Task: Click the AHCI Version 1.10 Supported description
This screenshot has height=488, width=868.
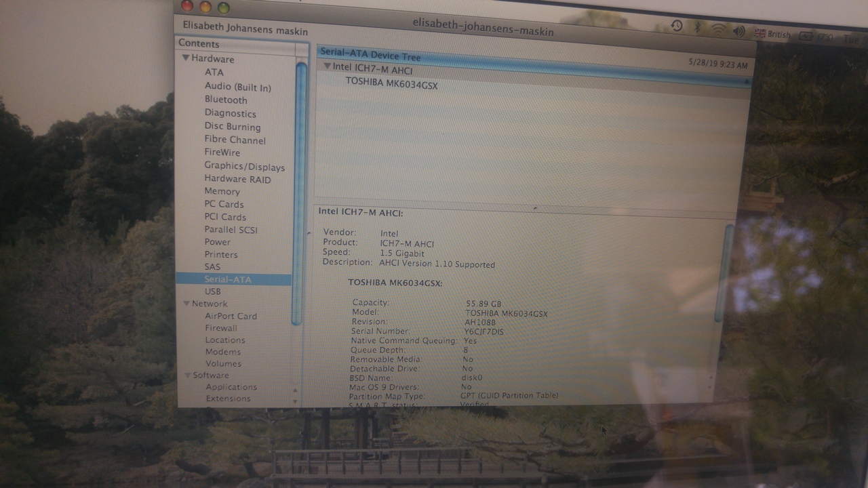Action: coord(437,264)
